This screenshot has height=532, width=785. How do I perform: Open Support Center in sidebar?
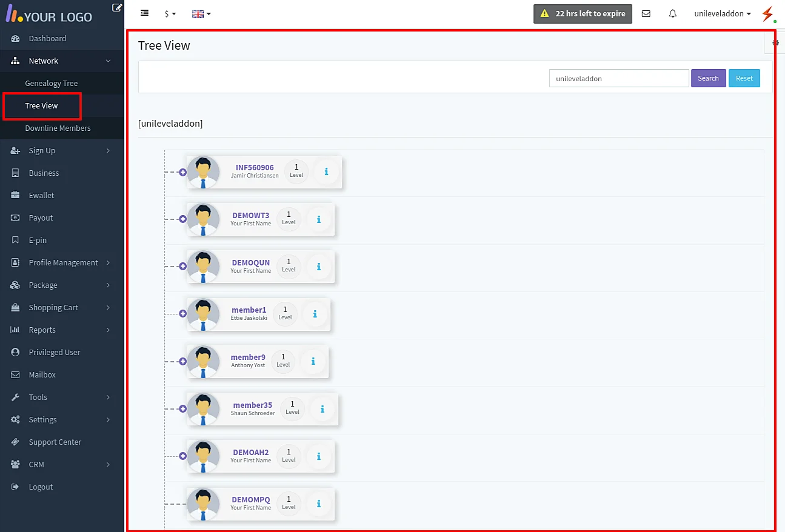(62, 442)
